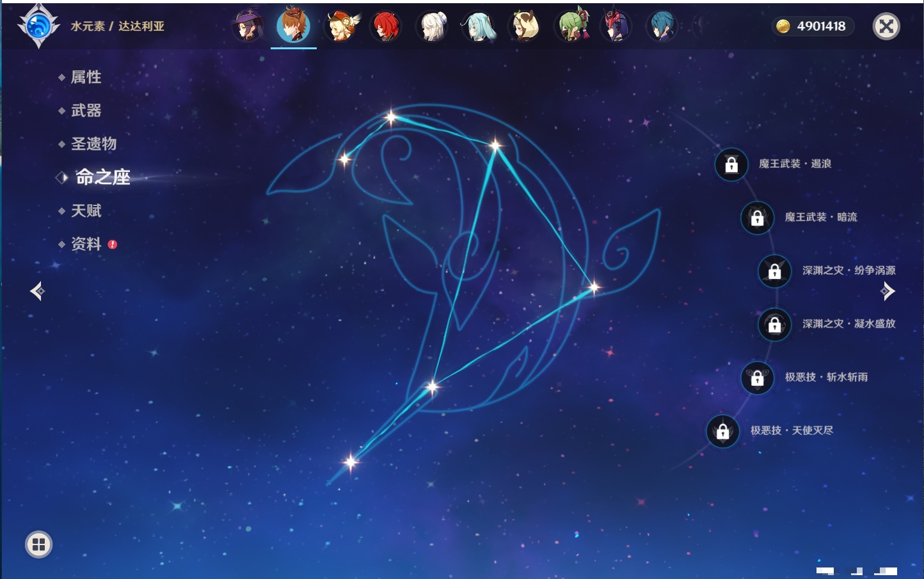Open the 属性 attributes tab
The height and width of the screenshot is (579, 924).
coord(86,77)
